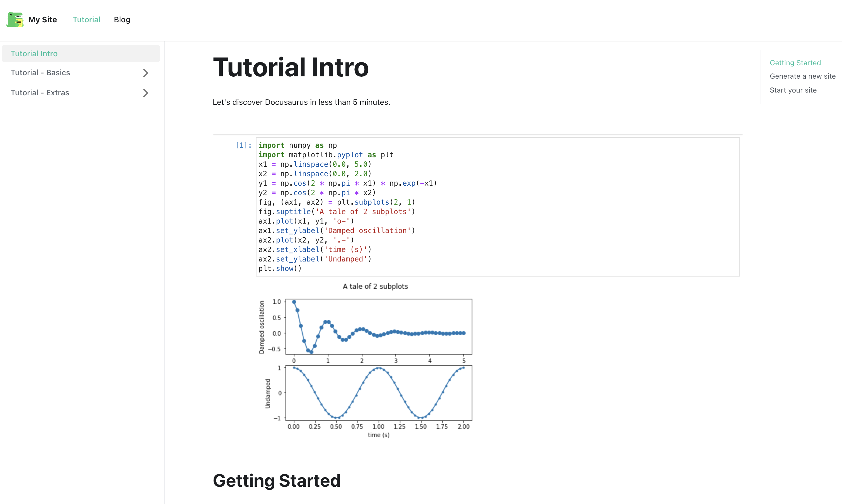Viewport: 842px width, 504px height.
Task: Jump to Start your site section
Action: click(x=793, y=90)
